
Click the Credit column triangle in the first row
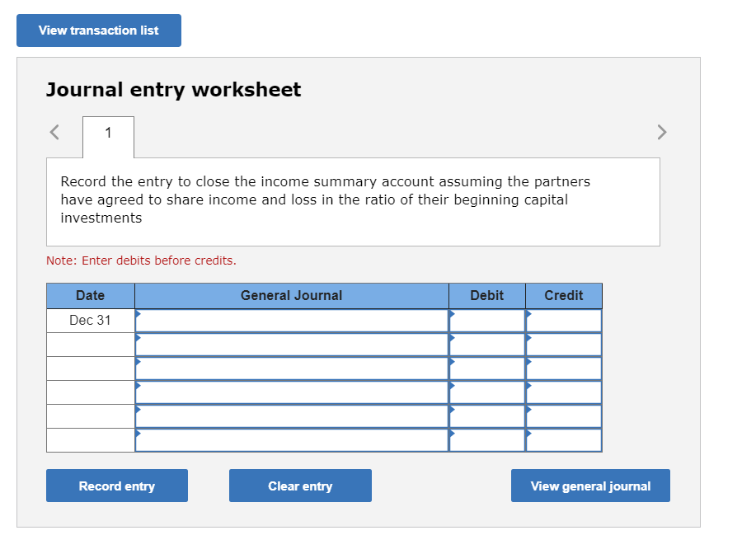(x=528, y=315)
